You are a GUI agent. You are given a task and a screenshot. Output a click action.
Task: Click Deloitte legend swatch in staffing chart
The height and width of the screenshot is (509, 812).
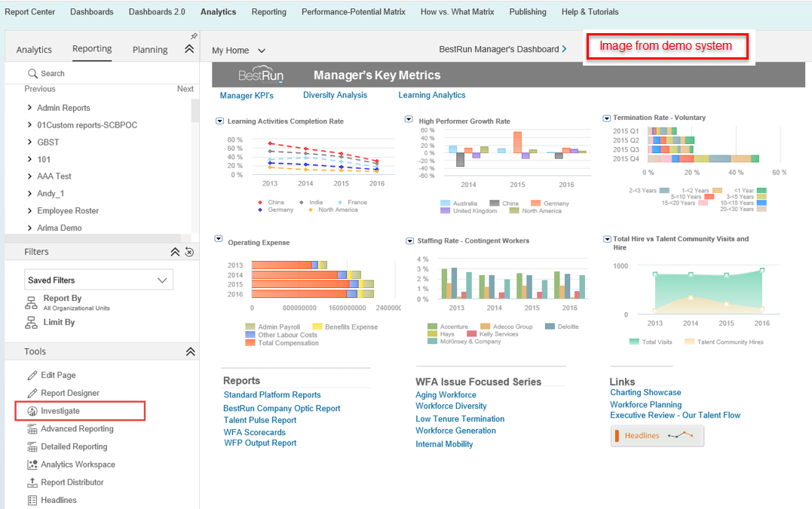click(550, 327)
